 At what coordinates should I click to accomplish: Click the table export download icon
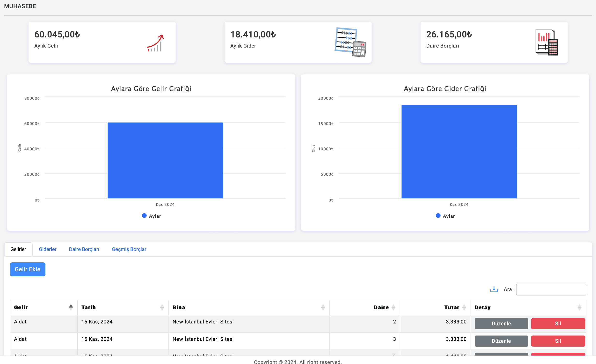pos(494,289)
